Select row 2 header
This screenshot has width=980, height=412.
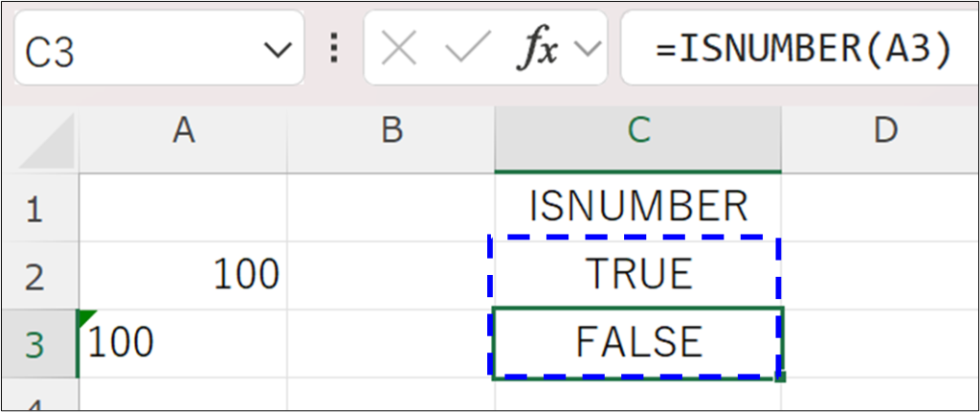point(36,276)
